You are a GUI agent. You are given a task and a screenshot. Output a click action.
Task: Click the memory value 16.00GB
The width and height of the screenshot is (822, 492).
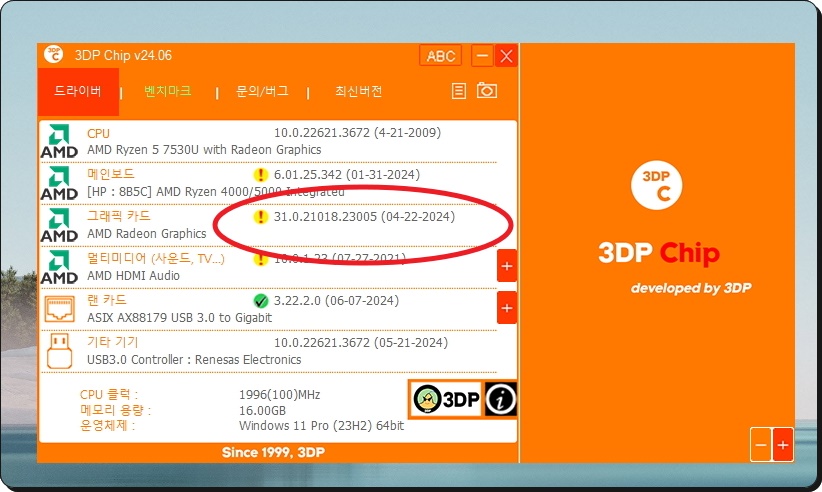(x=263, y=410)
